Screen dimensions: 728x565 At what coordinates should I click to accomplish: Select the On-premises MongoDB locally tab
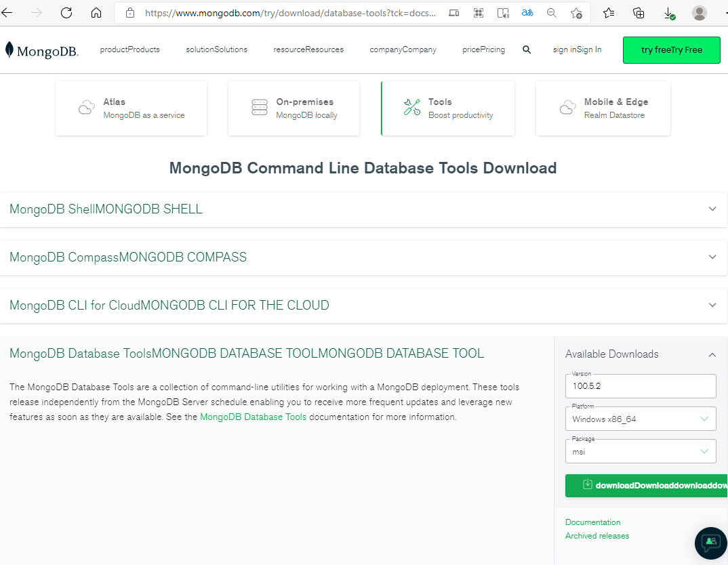294,108
